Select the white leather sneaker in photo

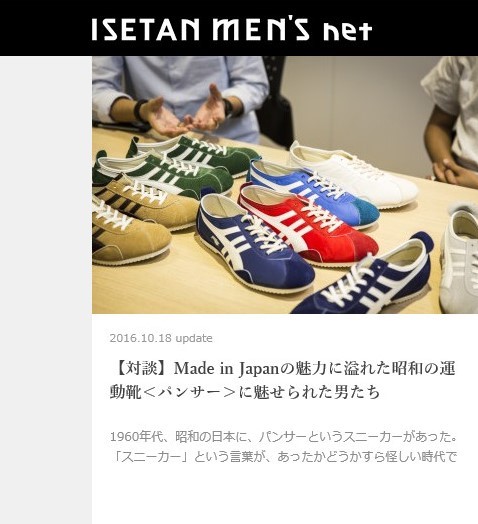[x=353, y=174]
